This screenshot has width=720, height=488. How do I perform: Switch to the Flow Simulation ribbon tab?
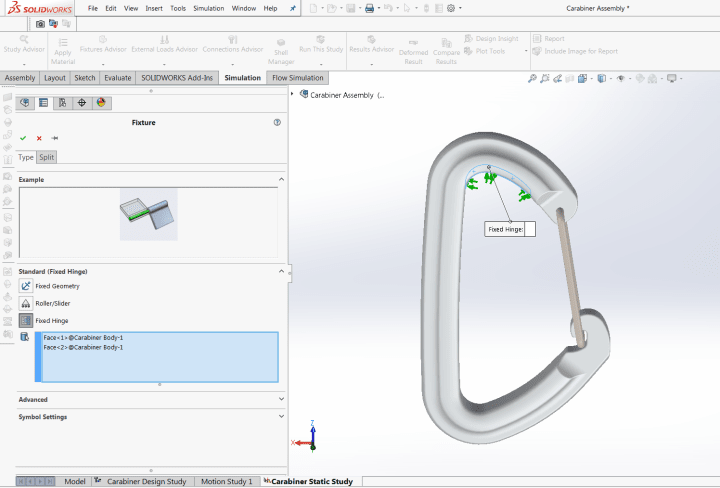(298, 78)
